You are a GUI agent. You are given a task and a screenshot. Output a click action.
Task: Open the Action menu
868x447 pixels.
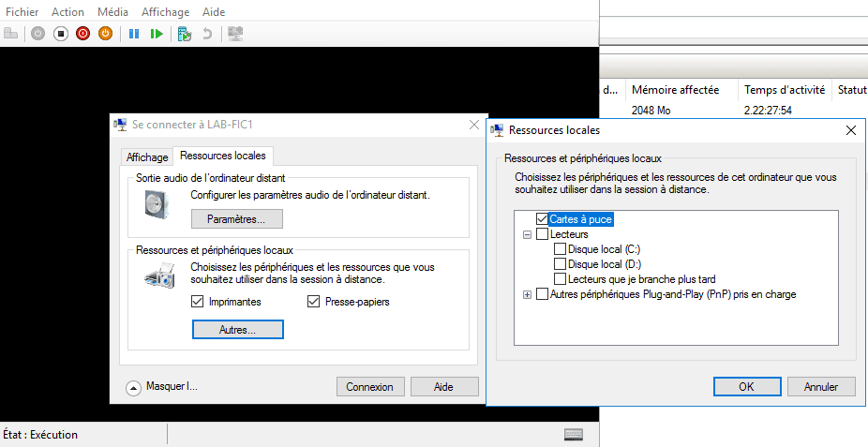[x=67, y=11]
